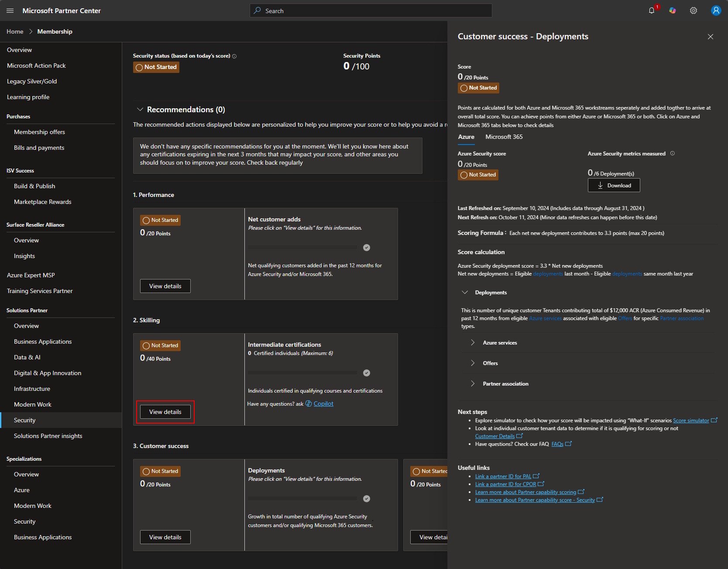728x569 pixels.
Task: Open Partner capability score - Security link
Action: (535, 500)
